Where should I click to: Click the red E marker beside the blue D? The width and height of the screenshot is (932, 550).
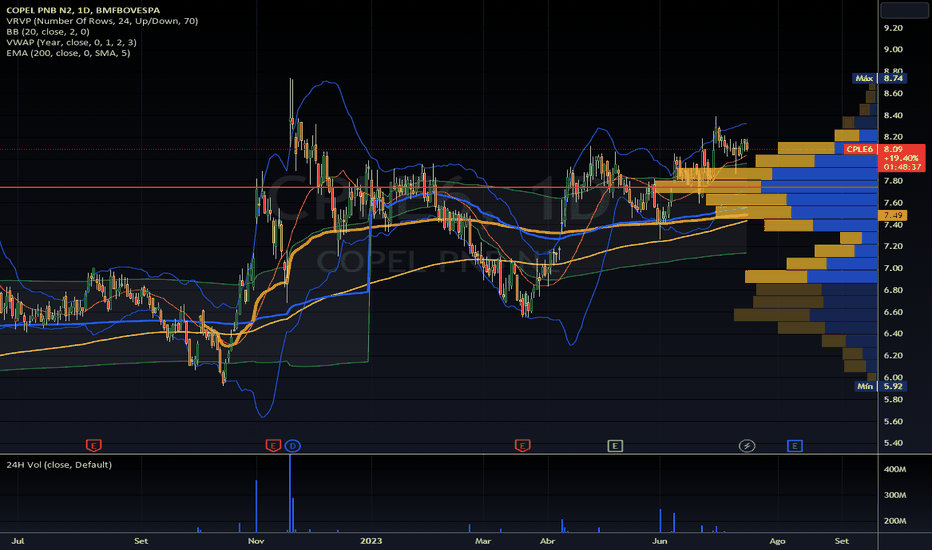pos(273,445)
